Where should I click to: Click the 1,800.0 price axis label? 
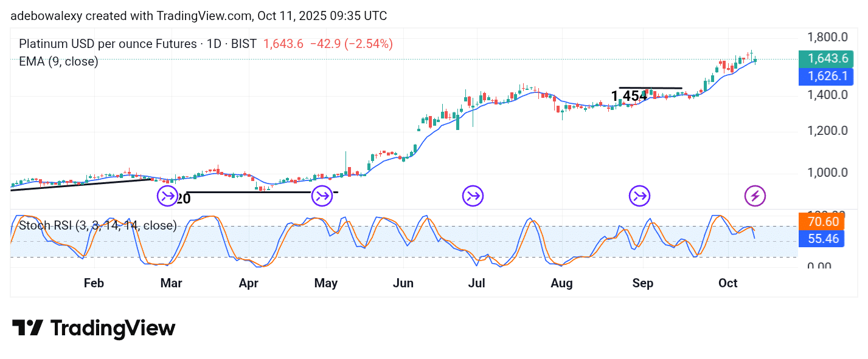[x=827, y=37]
